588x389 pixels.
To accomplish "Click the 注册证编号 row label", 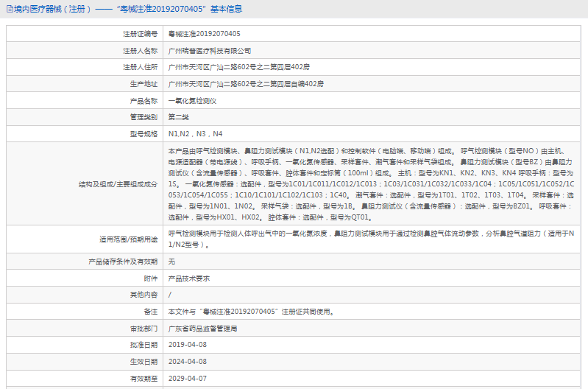I will click(140, 34).
